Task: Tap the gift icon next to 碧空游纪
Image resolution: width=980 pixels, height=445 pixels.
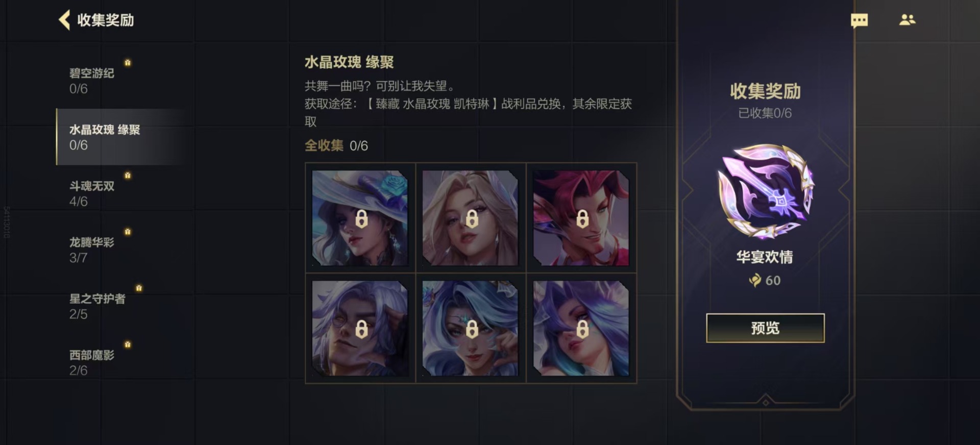Action: tap(128, 62)
